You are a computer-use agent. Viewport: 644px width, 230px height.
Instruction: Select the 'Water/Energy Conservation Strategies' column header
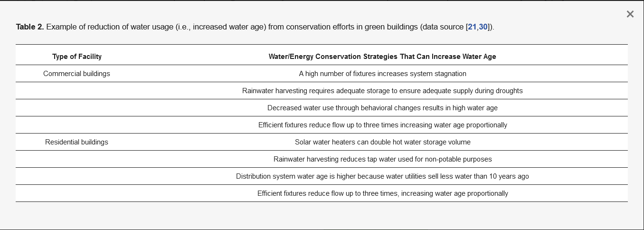(382, 57)
